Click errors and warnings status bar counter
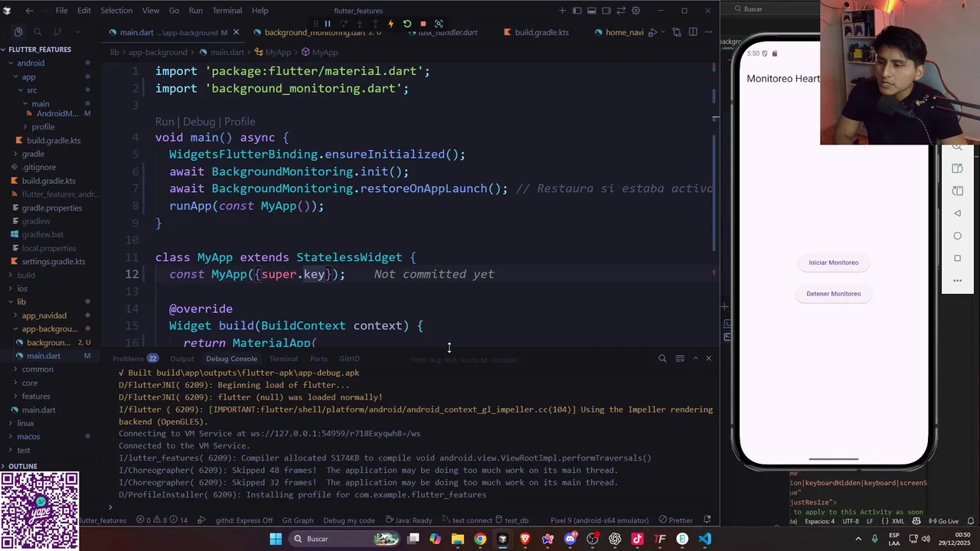 [x=162, y=520]
